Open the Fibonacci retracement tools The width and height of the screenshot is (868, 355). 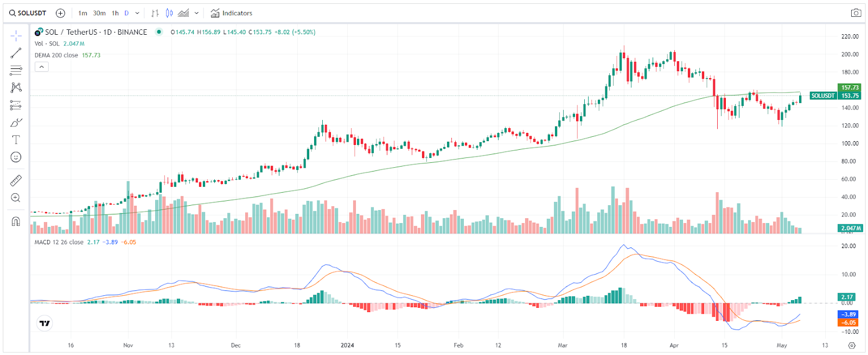click(x=16, y=71)
